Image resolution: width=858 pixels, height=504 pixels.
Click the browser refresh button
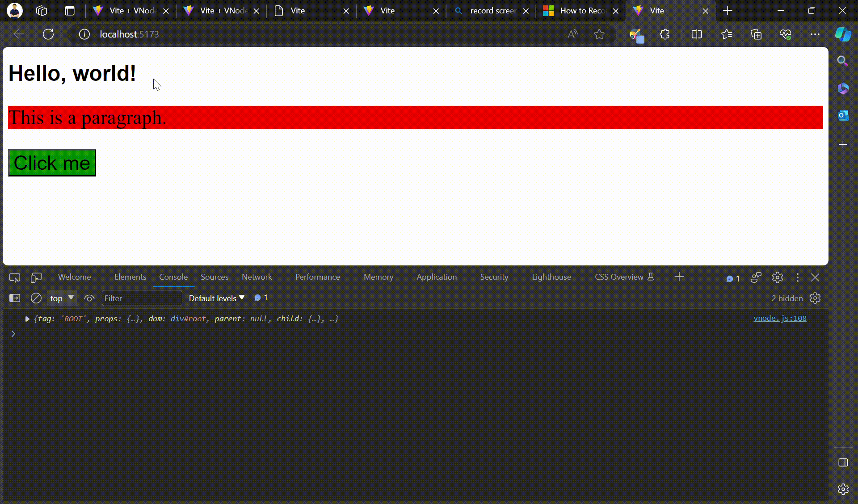(48, 34)
